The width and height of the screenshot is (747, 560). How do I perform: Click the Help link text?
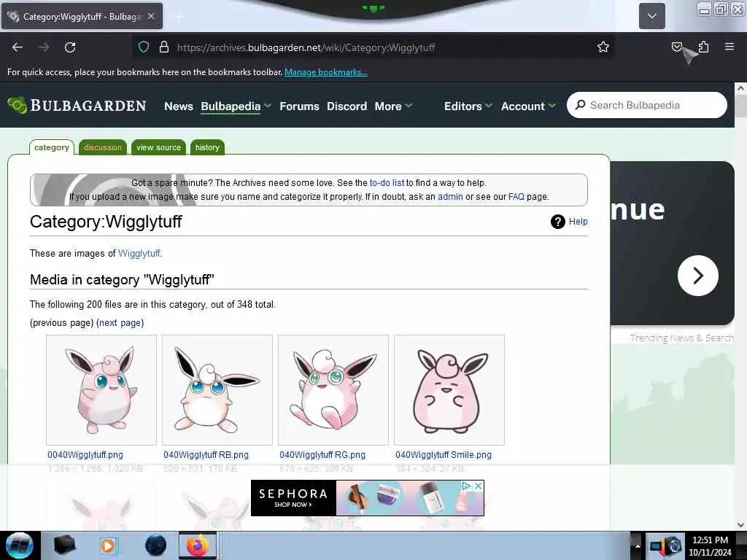[x=578, y=222]
